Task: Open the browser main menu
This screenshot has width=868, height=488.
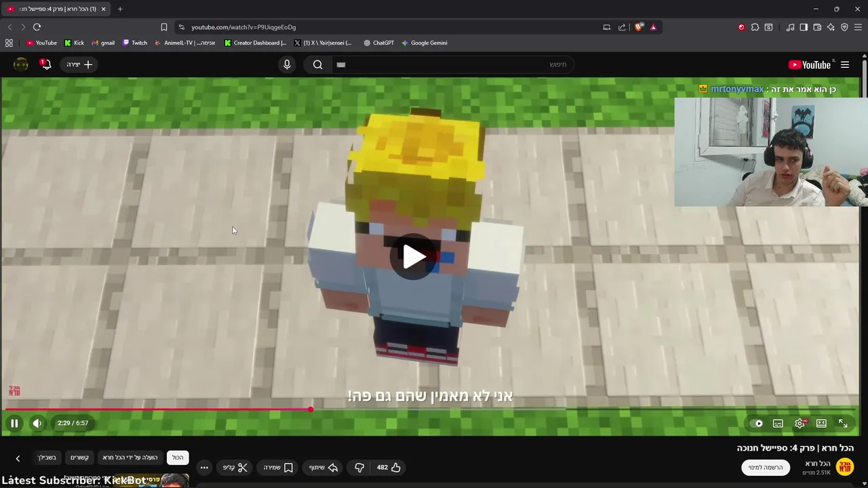Action: pos(859,27)
